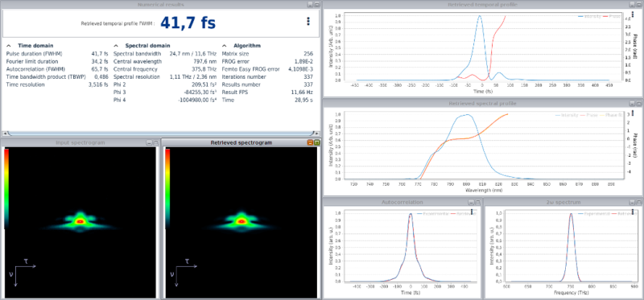
Task: Click the Retrieved spectrogram trace image
Action: (242, 222)
